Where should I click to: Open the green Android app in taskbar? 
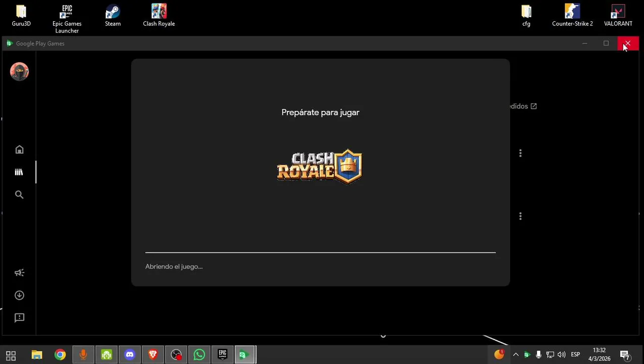107,355
